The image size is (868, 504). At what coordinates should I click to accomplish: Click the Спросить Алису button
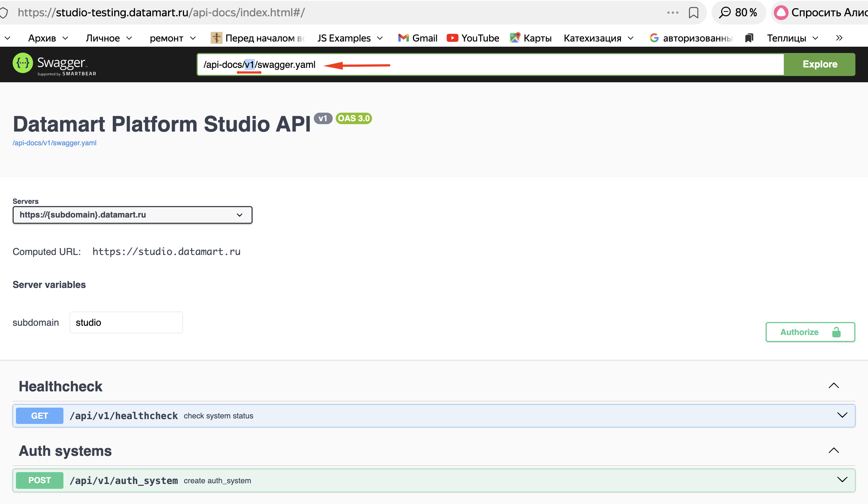pos(820,13)
